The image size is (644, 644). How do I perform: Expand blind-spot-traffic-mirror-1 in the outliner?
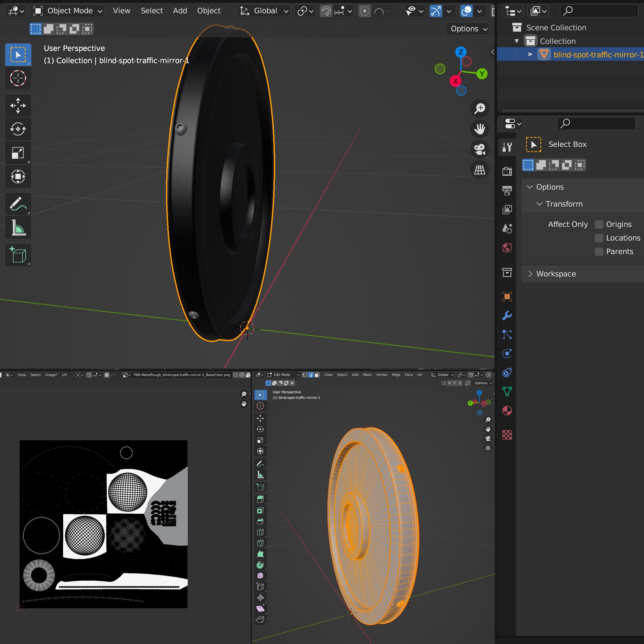tap(530, 54)
